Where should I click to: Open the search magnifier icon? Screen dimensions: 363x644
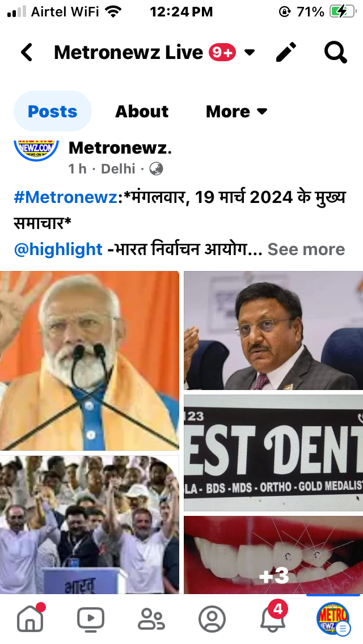click(335, 53)
